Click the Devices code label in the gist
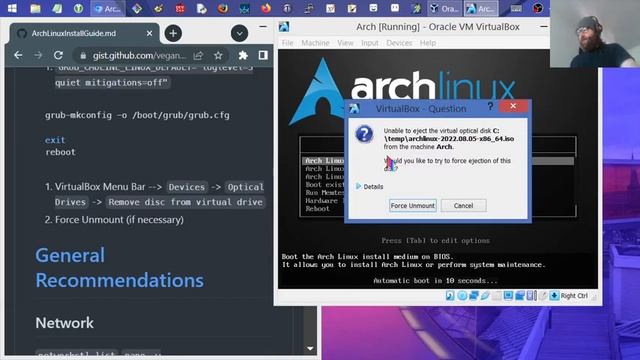This screenshot has width=640, height=360. 187,187
